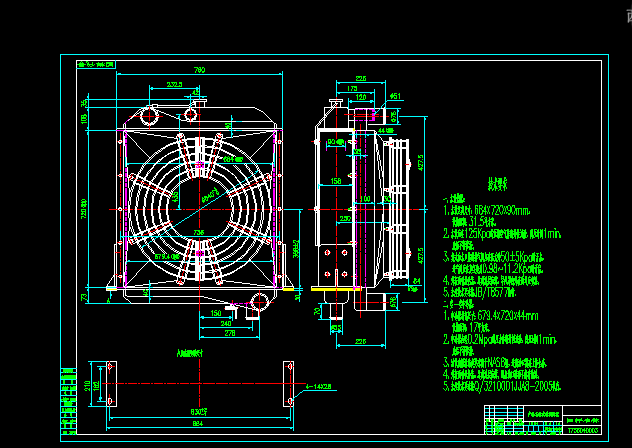Select the 0.98~11.2Kpa note line
The image size is (632, 448).
[497, 268]
